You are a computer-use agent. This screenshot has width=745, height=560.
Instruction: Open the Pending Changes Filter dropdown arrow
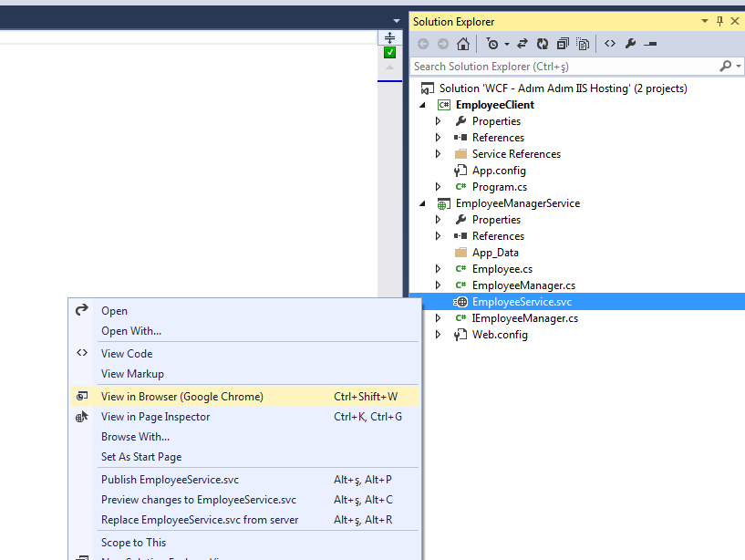click(x=507, y=44)
